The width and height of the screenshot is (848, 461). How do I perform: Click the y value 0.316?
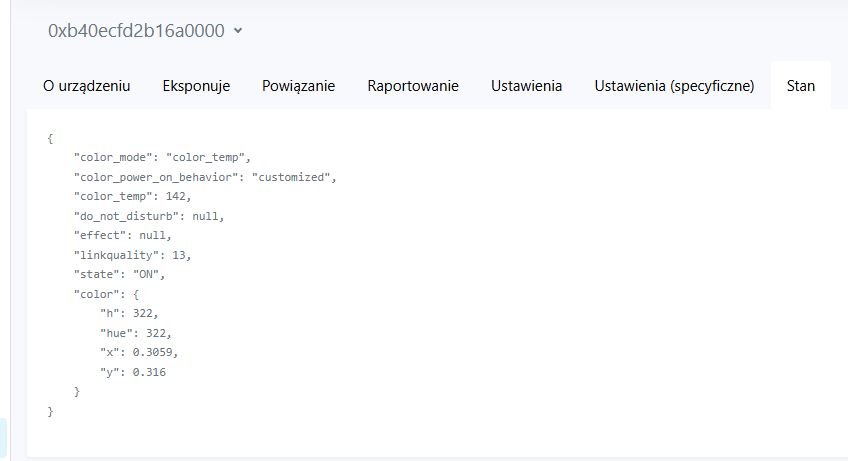(149, 372)
